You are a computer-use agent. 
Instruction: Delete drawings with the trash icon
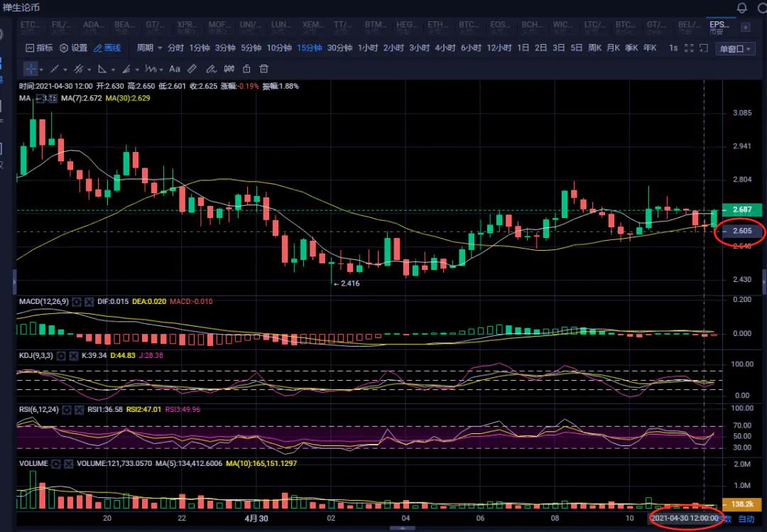pyautogui.click(x=263, y=69)
